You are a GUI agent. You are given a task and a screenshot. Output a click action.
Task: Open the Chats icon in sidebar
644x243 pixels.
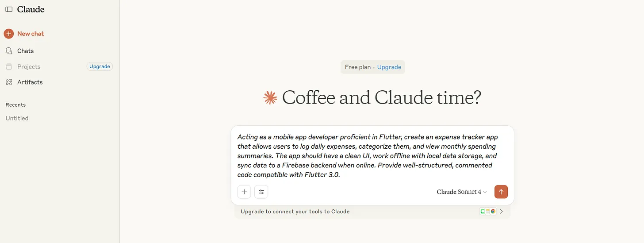pyautogui.click(x=9, y=51)
